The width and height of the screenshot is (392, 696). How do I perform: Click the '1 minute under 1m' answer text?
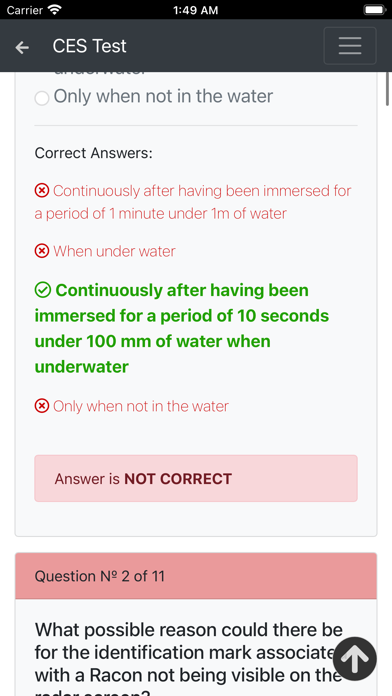pyautogui.click(x=193, y=202)
